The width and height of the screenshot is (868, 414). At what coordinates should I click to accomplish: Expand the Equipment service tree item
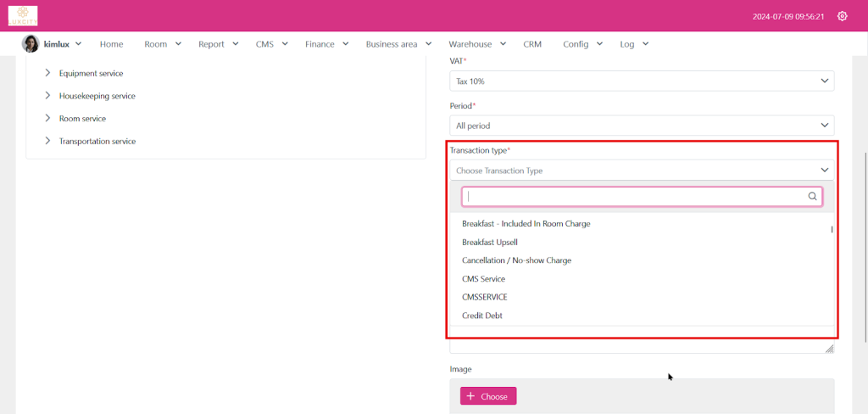pyautogui.click(x=48, y=73)
